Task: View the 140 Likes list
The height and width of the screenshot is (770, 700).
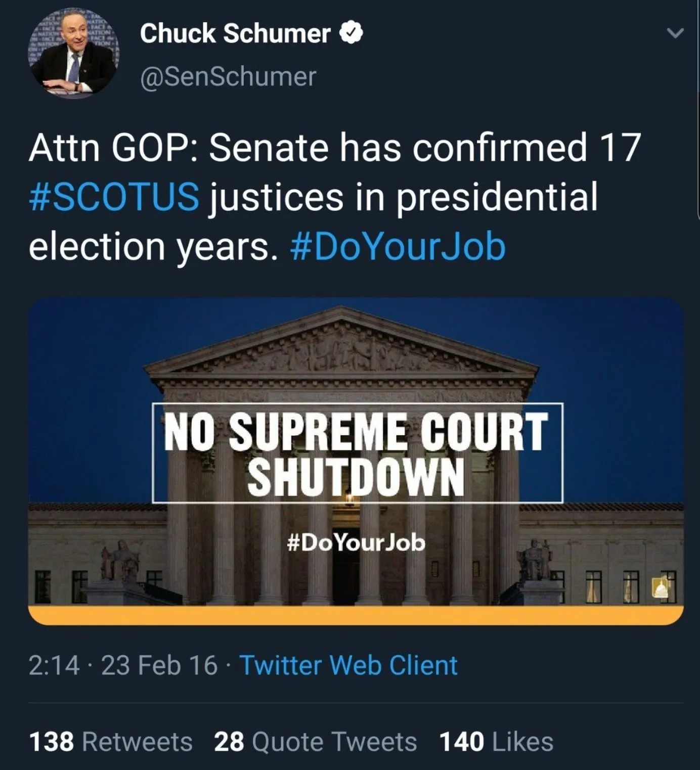Action: point(496,742)
